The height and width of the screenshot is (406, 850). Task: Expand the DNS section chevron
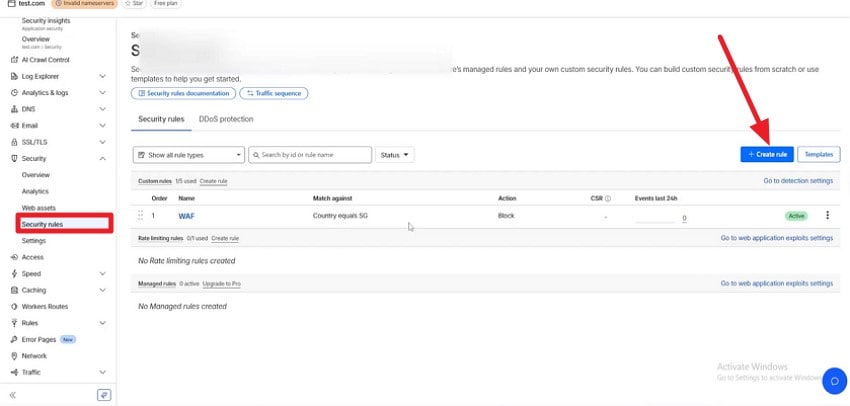tap(102, 109)
